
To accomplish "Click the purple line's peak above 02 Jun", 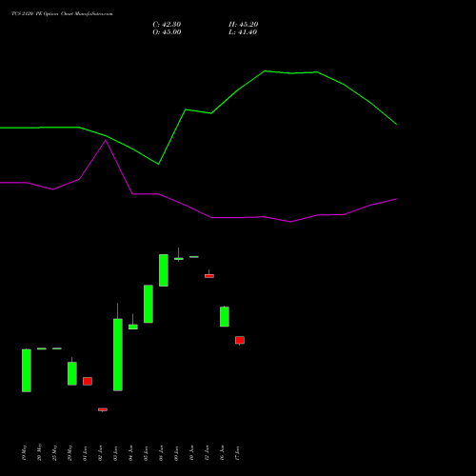I will point(106,140).
